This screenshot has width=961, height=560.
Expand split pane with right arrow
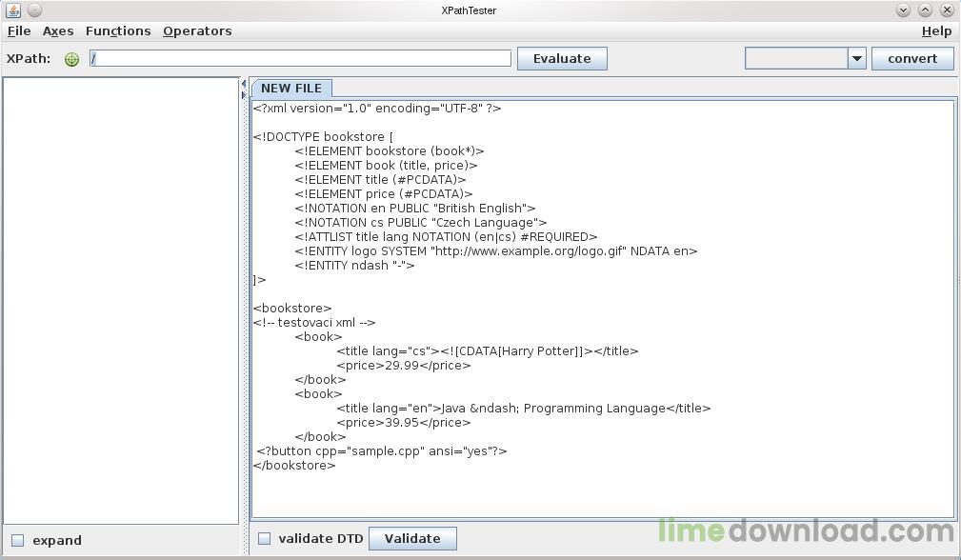click(x=243, y=95)
